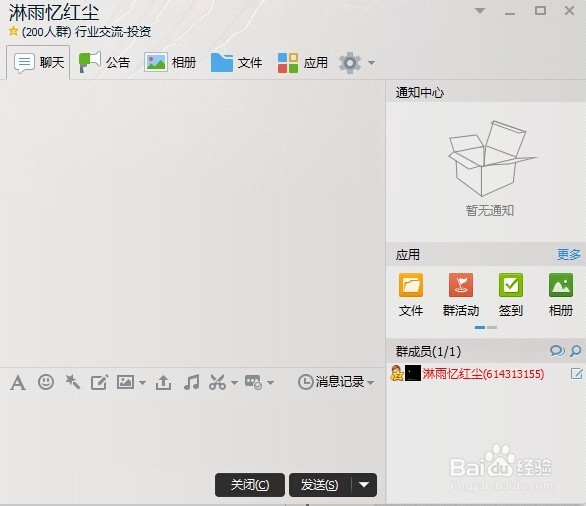Open the title bar dropdown menu arrow
Screen dimensions: 586x506
[x=480, y=11]
